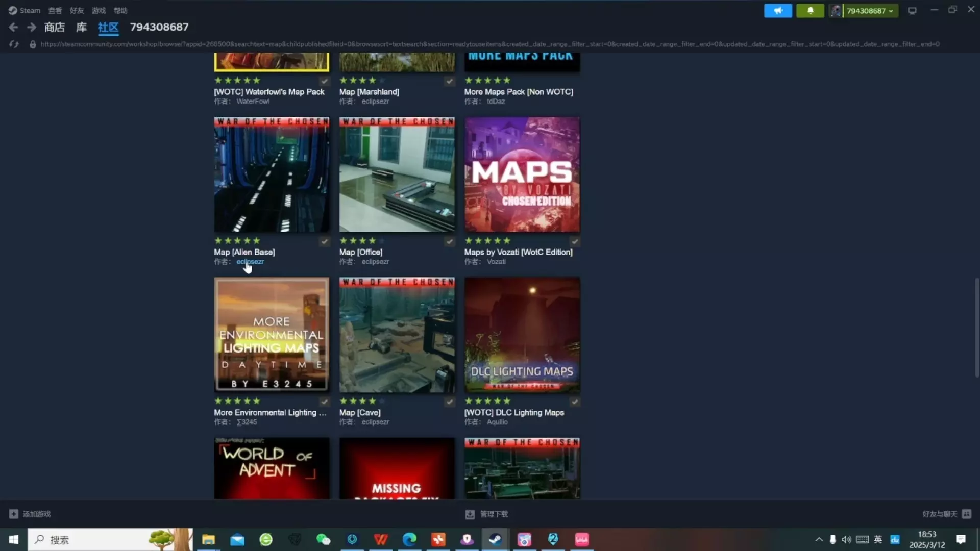Image resolution: width=980 pixels, height=551 pixels.
Task: Switch to the 库 tab
Action: tap(82, 27)
